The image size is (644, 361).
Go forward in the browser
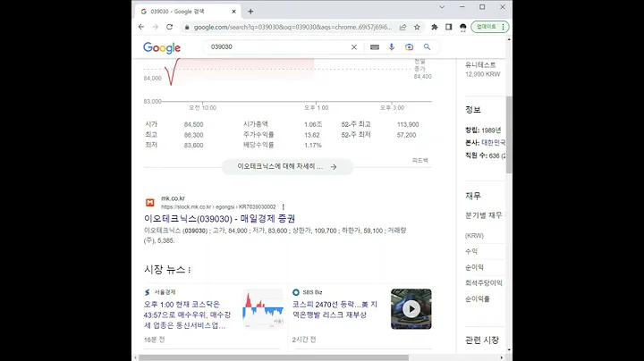(156, 27)
